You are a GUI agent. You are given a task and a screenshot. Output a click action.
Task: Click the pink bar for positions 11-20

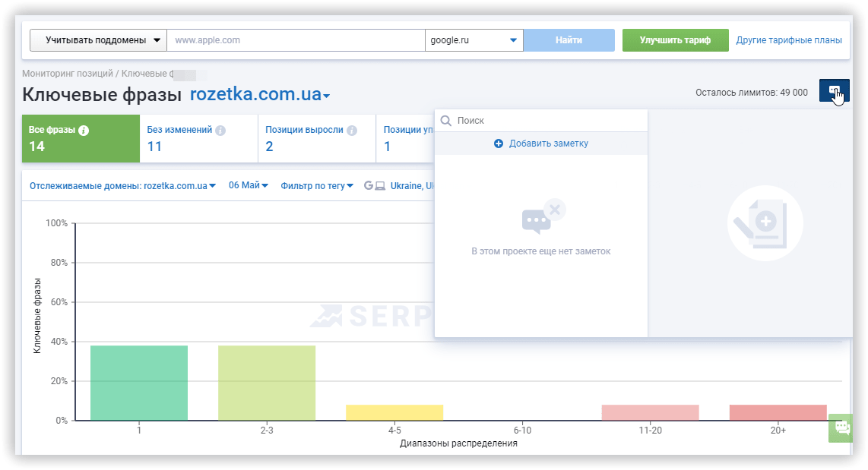(x=651, y=412)
